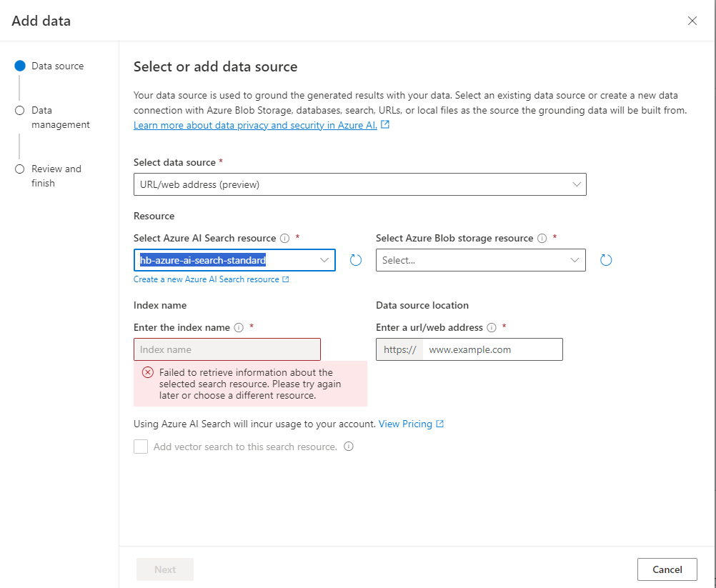The width and height of the screenshot is (716, 588).
Task: Close the Add data dialog
Action: point(692,21)
